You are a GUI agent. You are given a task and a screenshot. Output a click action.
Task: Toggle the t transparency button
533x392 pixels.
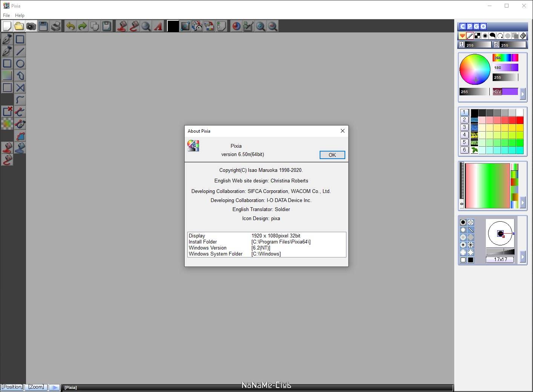click(462, 44)
